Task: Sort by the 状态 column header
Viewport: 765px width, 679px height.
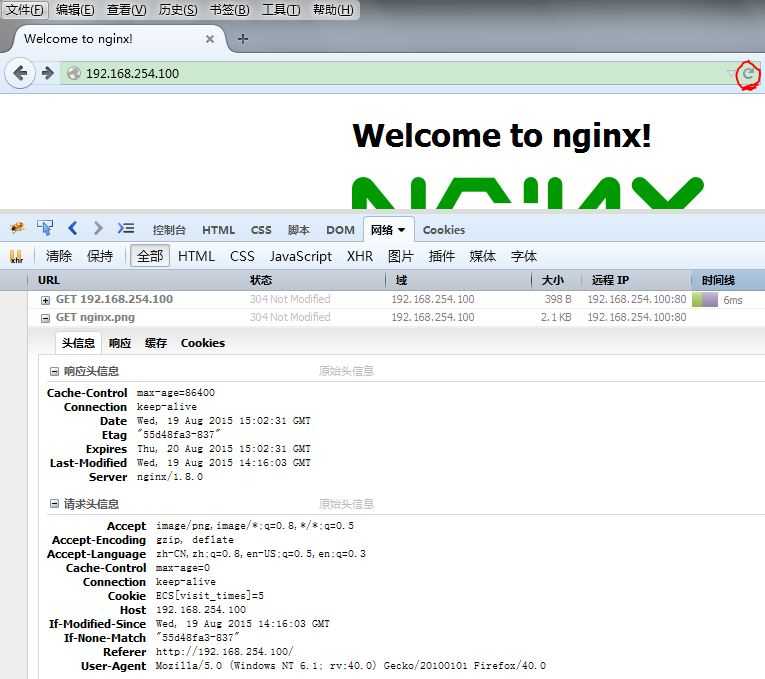Action: pos(316,280)
